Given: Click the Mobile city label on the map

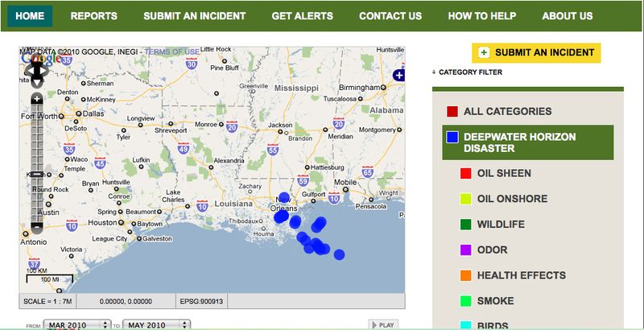Looking at the screenshot, I should pyautogui.click(x=345, y=182).
